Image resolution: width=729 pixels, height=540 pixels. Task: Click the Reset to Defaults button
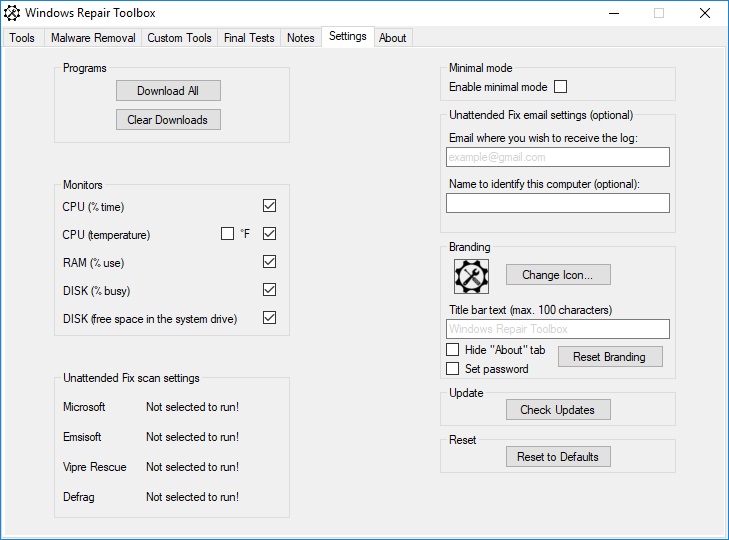tap(558, 457)
